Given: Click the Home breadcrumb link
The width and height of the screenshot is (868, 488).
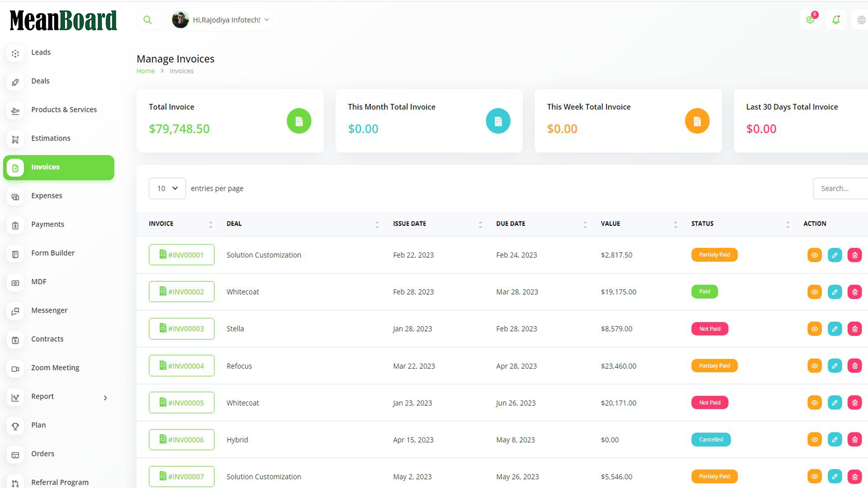Looking at the screenshot, I should 146,71.
